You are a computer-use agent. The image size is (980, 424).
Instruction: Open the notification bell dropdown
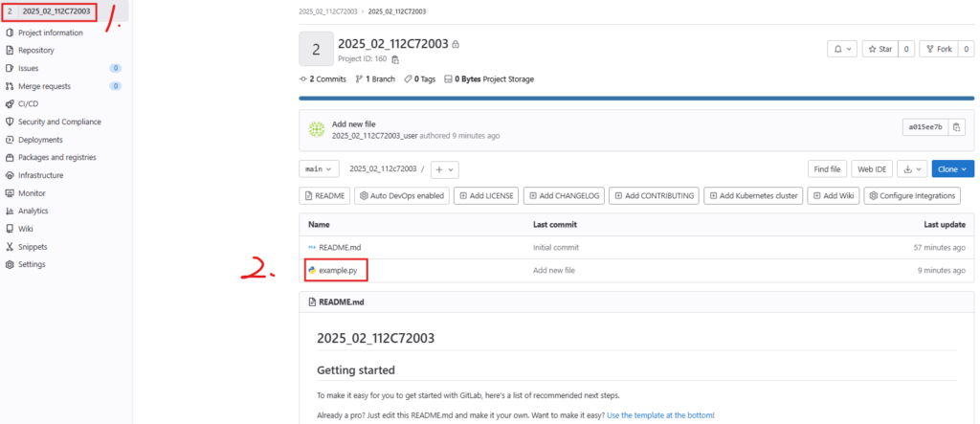tap(841, 49)
